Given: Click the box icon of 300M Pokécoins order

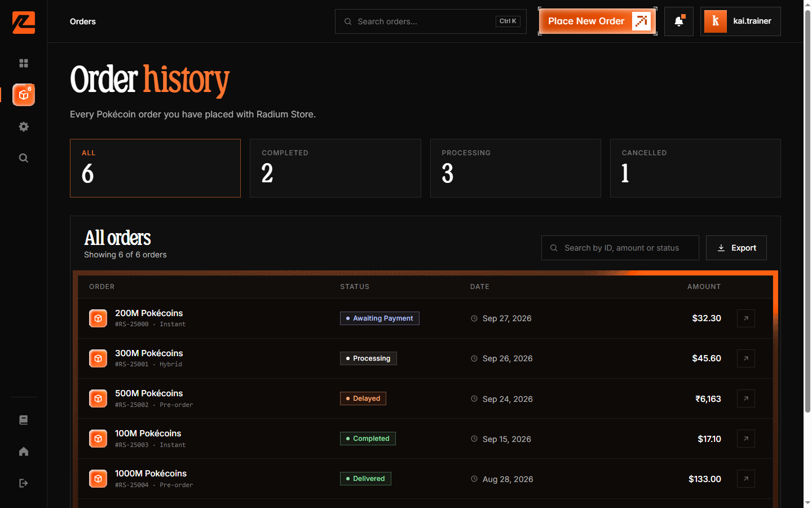Looking at the screenshot, I should point(98,358).
